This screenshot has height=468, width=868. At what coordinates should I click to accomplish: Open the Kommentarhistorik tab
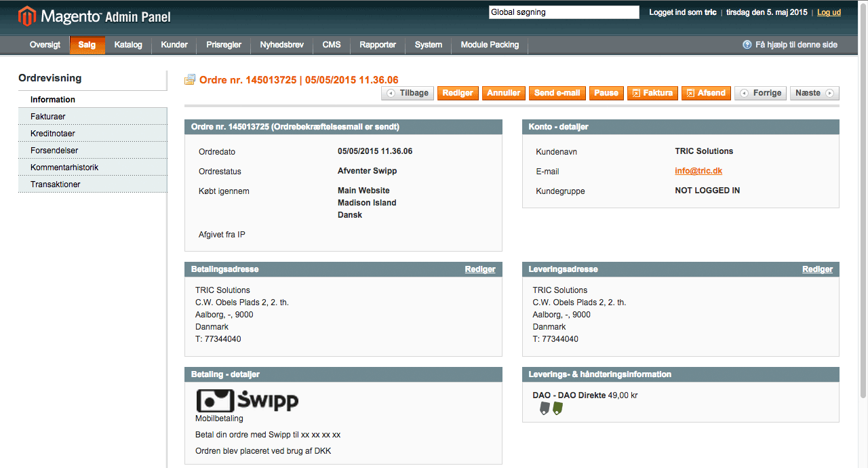[x=64, y=168]
